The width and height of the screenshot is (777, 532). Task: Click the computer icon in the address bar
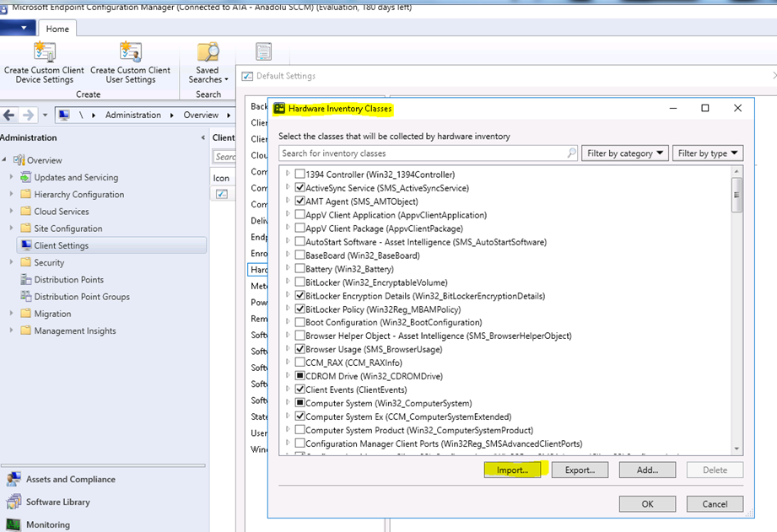(x=64, y=115)
